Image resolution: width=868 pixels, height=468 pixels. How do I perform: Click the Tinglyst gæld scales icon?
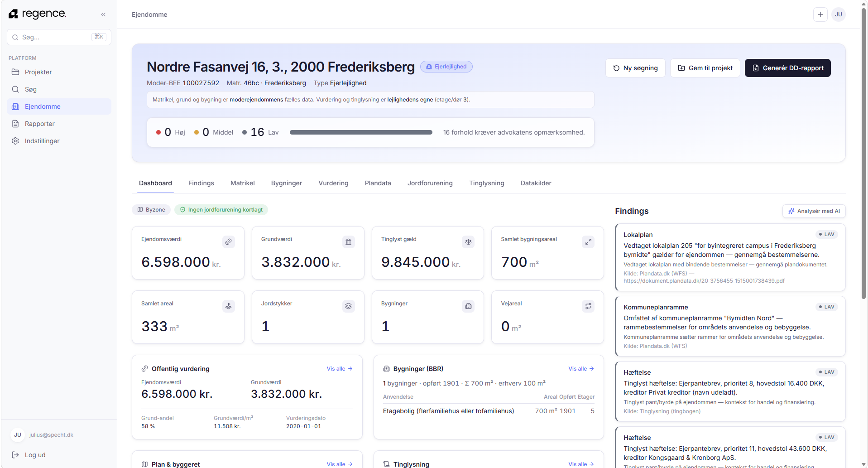(468, 242)
